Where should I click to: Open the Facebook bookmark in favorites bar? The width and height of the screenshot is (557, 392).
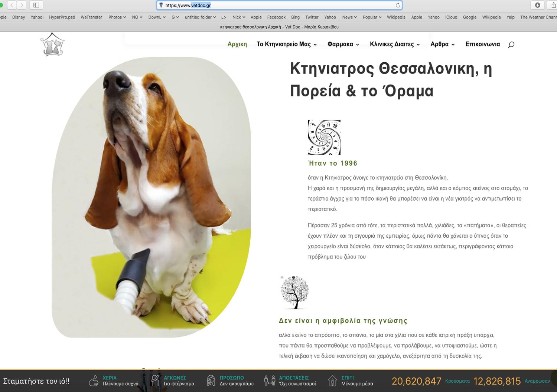pyautogui.click(x=276, y=17)
